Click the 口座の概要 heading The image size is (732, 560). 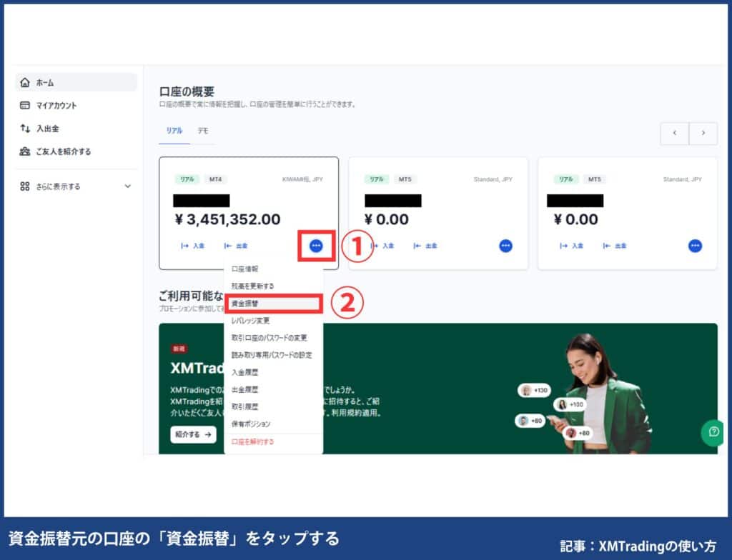click(187, 91)
